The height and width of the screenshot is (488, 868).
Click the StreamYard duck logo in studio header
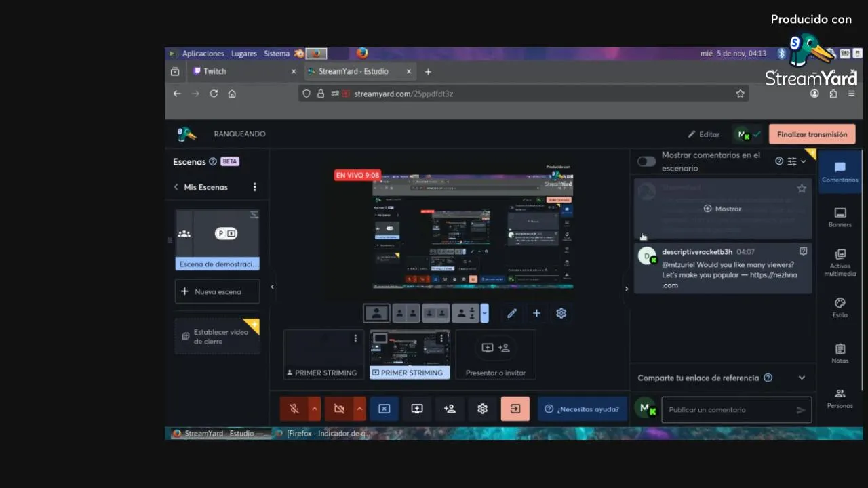pos(186,134)
